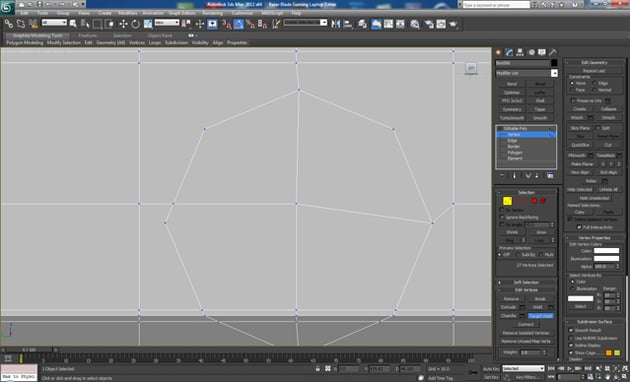Click the yellow Vertex sub-object selection icon
630x382 pixels.
pyautogui.click(x=507, y=201)
